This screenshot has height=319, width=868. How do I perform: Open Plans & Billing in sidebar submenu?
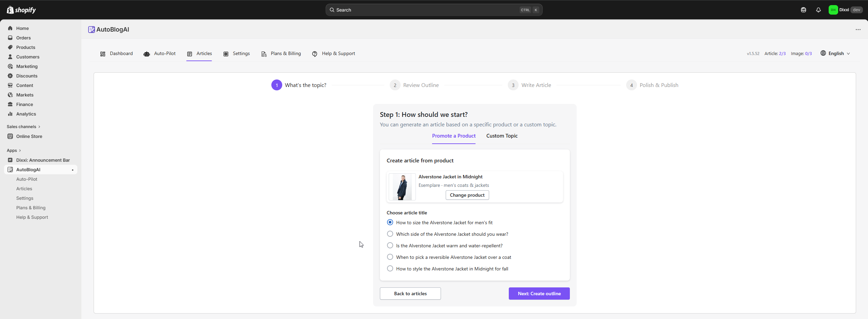[31, 208]
